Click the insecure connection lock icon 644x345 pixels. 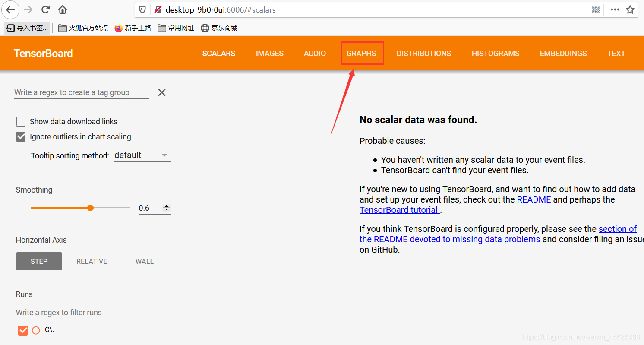158,9
